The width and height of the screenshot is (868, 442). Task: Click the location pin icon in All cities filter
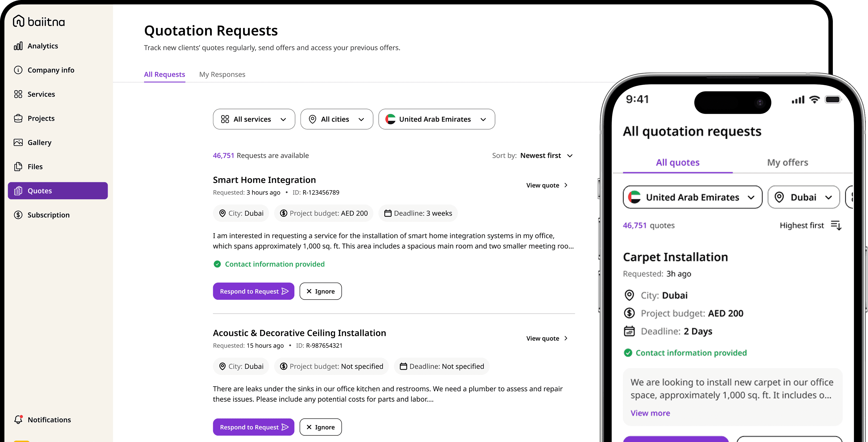(312, 119)
